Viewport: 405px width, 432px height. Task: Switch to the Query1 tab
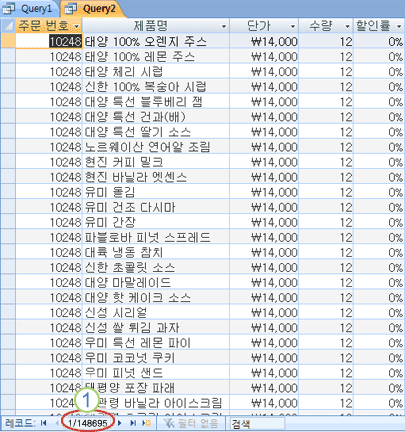(29, 8)
